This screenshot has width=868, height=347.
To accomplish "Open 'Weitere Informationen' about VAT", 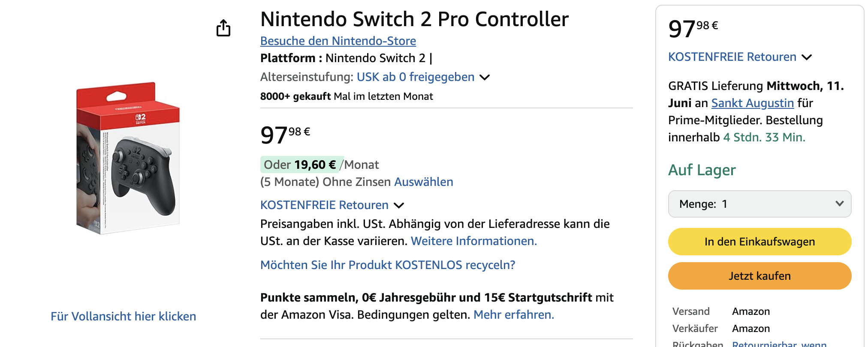I will coord(473,241).
